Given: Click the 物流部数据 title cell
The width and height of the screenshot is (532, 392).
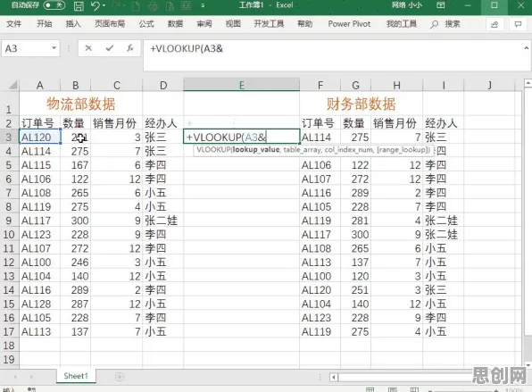Looking at the screenshot, I should coord(80,104).
